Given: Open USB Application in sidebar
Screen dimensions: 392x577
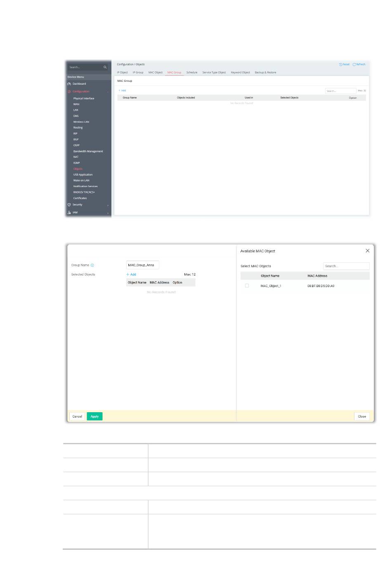Looking at the screenshot, I should 83,175.
